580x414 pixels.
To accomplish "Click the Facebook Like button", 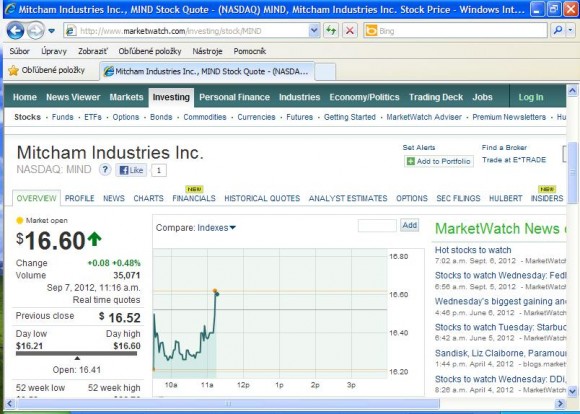I will 131,170.
